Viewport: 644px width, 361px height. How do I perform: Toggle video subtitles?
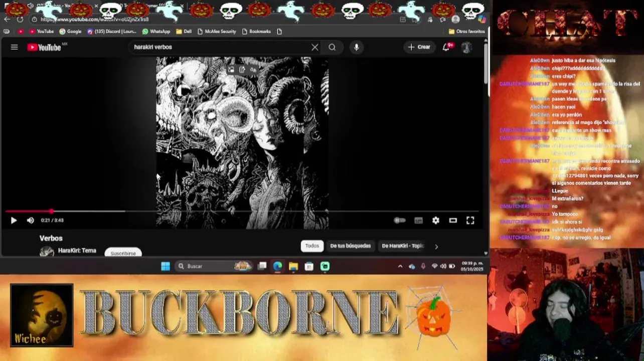coord(418,220)
